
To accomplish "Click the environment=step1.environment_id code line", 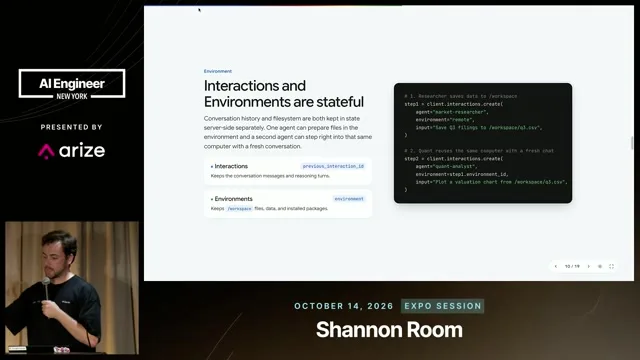I will 462,174.
